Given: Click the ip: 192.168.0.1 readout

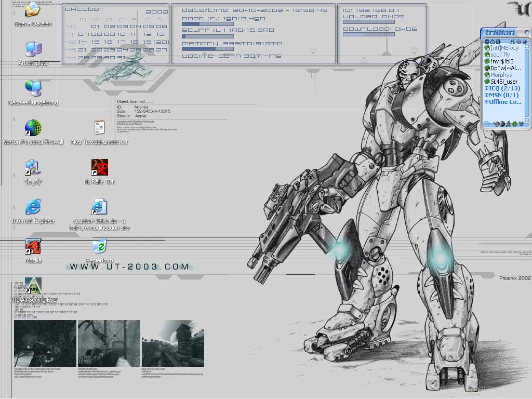Looking at the screenshot, I should [371, 10].
